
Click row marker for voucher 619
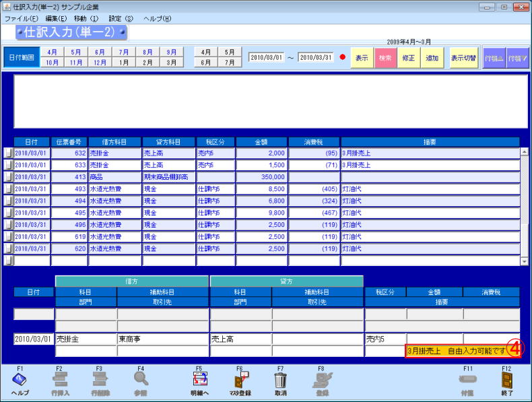pos(8,236)
